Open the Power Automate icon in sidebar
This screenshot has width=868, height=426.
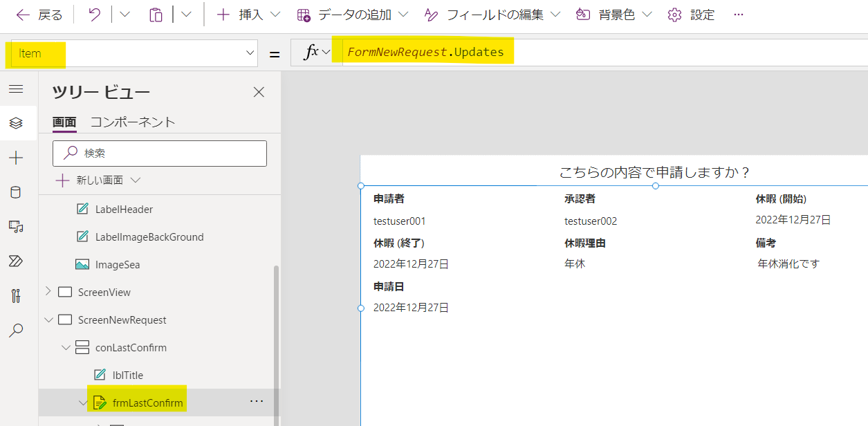point(16,261)
